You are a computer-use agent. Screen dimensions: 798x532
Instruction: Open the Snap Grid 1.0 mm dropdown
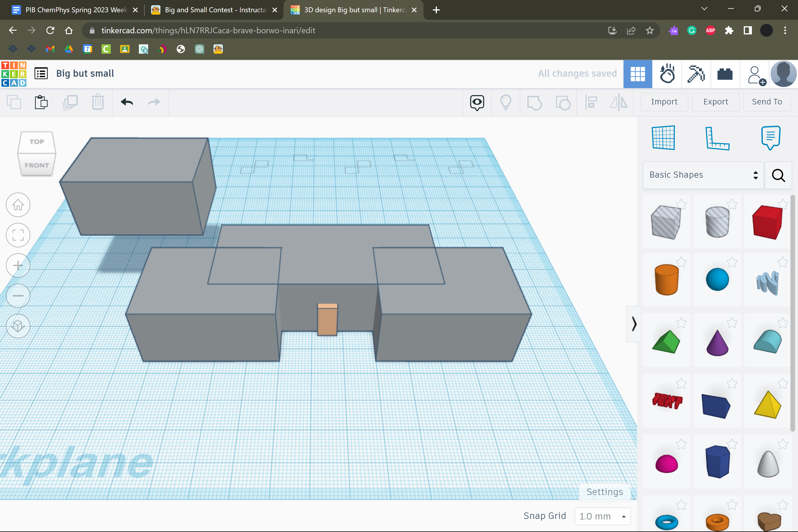603,516
